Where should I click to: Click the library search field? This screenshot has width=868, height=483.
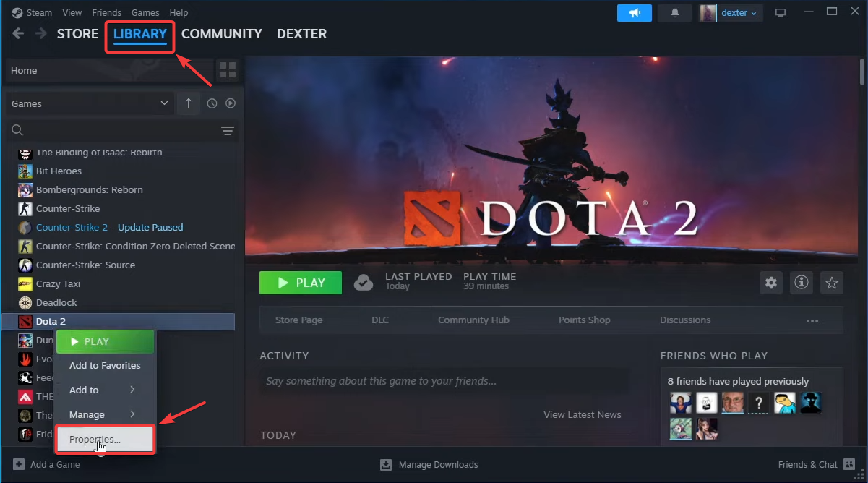(108, 130)
